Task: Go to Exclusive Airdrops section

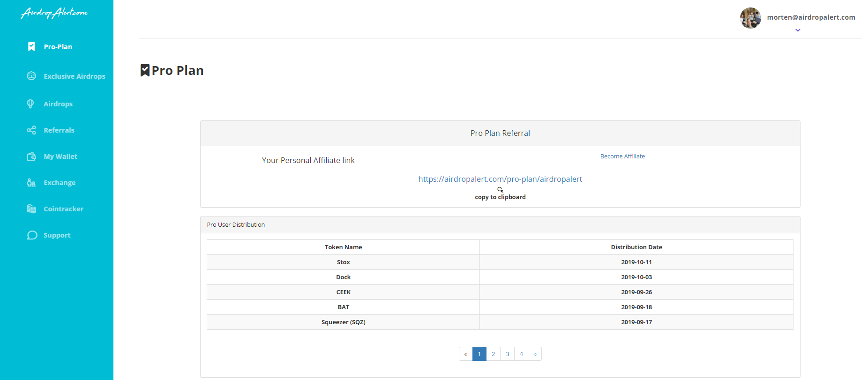Action: click(x=75, y=76)
